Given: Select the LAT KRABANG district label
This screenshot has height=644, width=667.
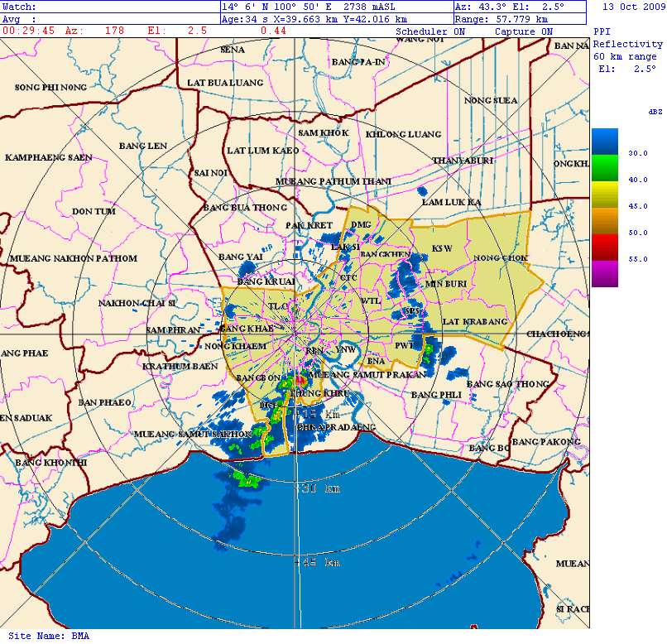Looking at the screenshot, I should pyautogui.click(x=473, y=321).
